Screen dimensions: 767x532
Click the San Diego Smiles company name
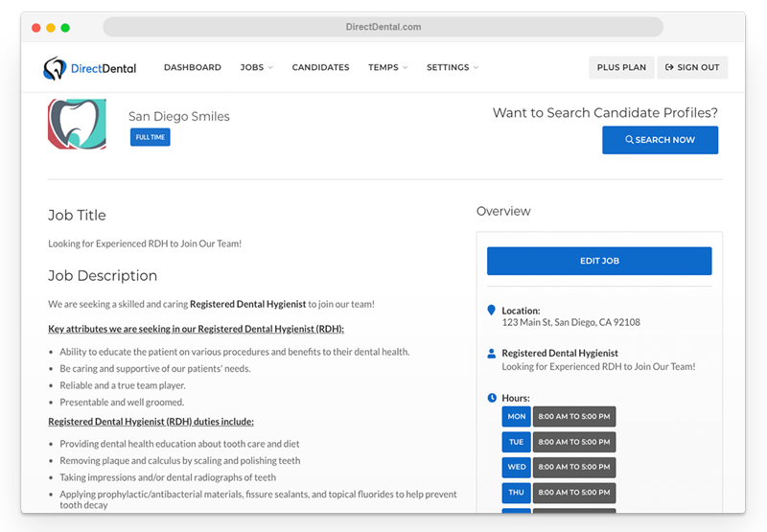pyautogui.click(x=179, y=116)
